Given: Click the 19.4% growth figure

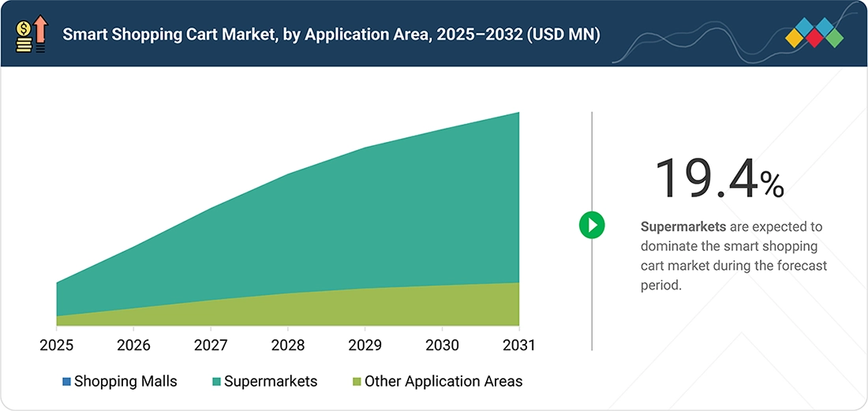Looking at the screenshot, I should [719, 178].
